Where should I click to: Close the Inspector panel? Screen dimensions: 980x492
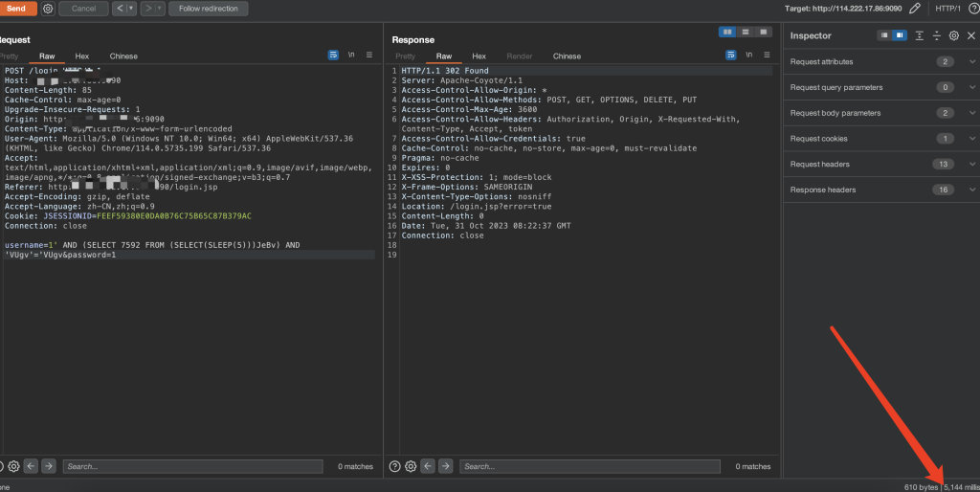tap(971, 35)
